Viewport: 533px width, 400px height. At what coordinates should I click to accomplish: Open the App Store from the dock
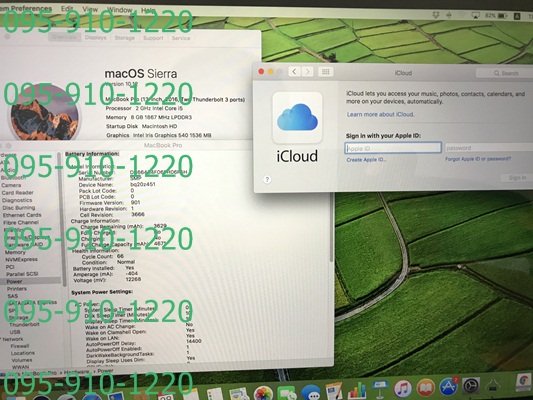point(449,386)
